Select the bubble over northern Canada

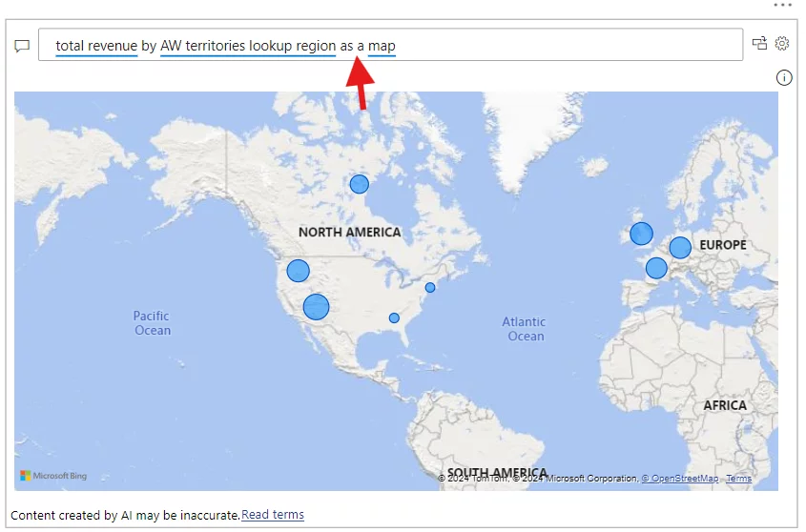359,184
